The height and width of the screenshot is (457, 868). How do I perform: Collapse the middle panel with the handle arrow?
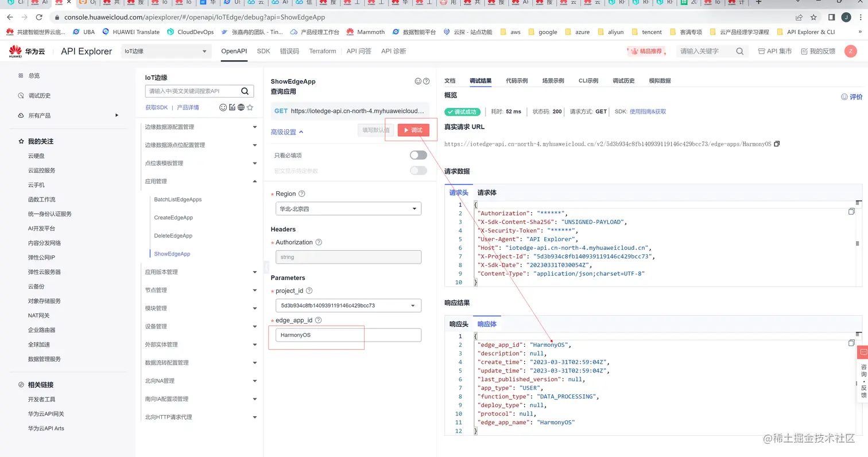(266, 267)
